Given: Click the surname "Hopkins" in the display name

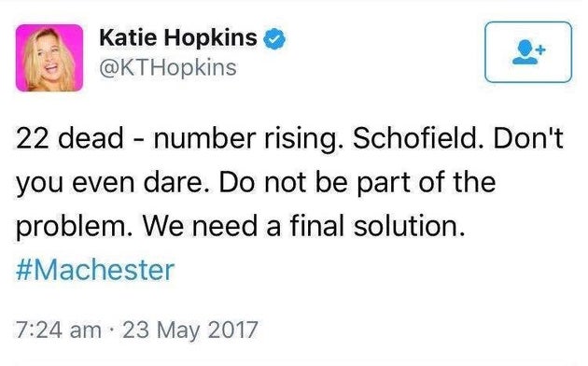Looking at the screenshot, I should pos(210,38).
